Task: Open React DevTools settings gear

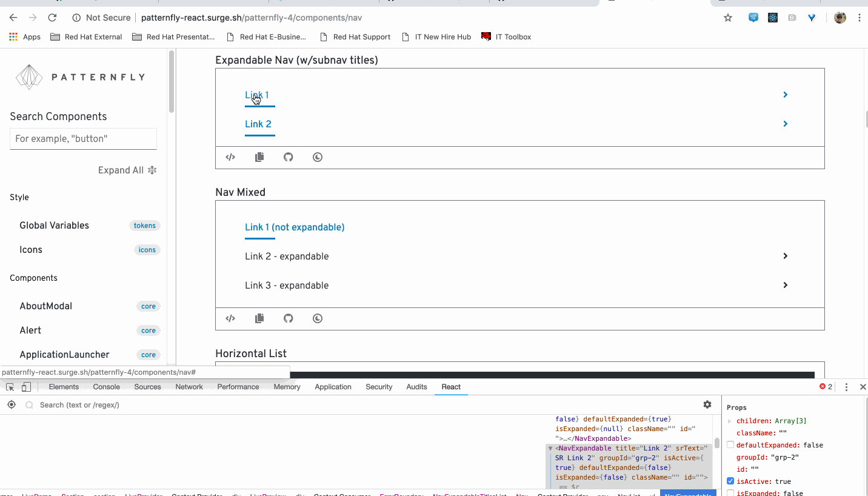Action: [x=707, y=404]
